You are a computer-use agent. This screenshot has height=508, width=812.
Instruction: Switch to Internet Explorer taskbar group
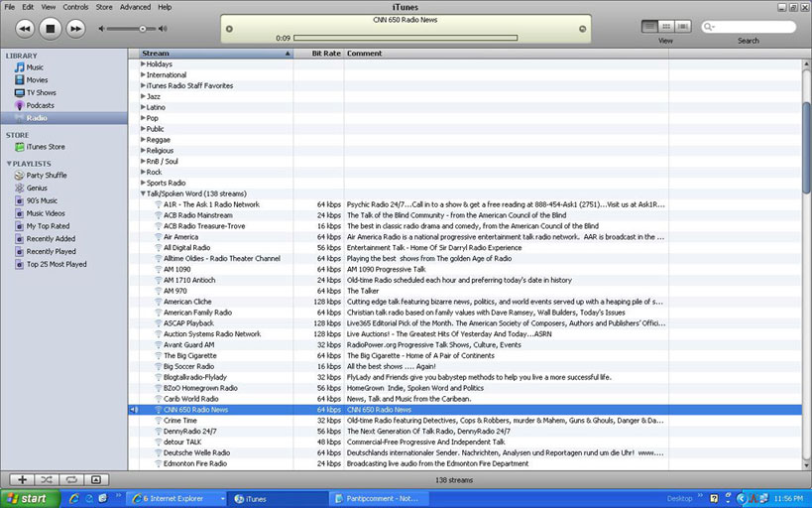point(175,499)
